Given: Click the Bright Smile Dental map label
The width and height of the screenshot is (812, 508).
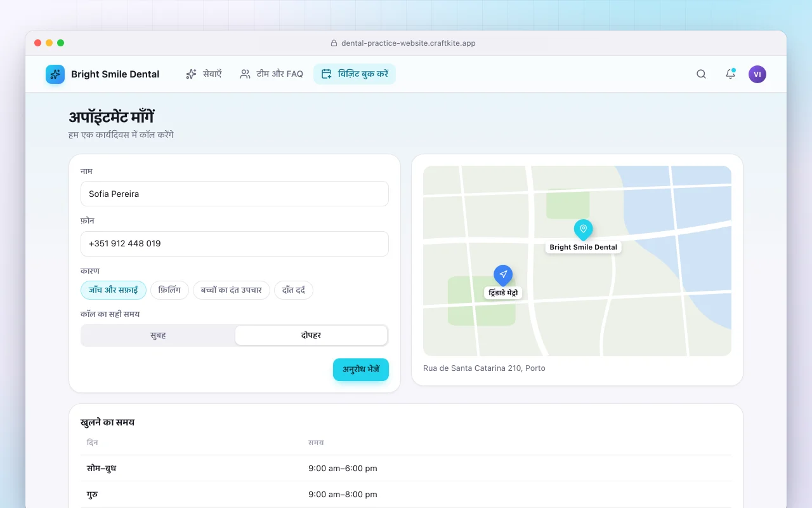Looking at the screenshot, I should 584,247.
